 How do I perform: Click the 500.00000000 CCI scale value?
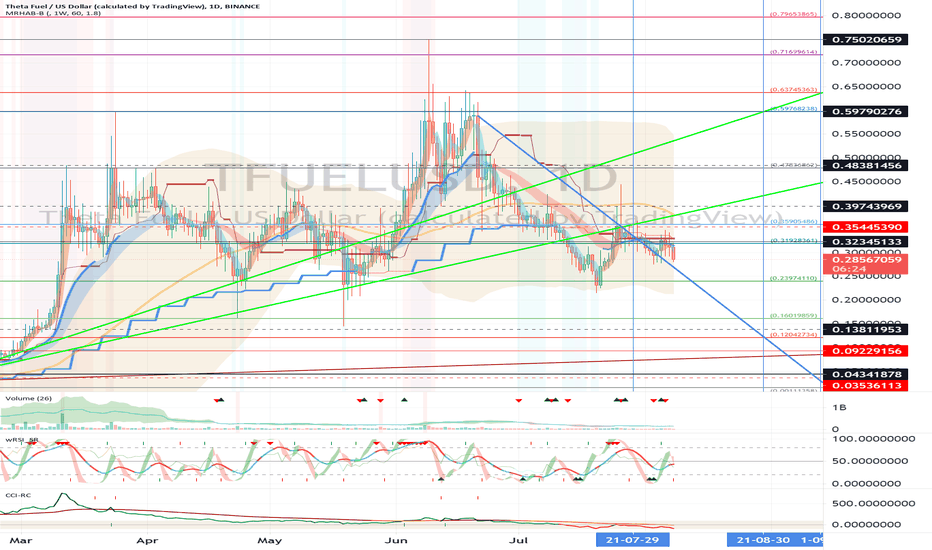(873, 504)
